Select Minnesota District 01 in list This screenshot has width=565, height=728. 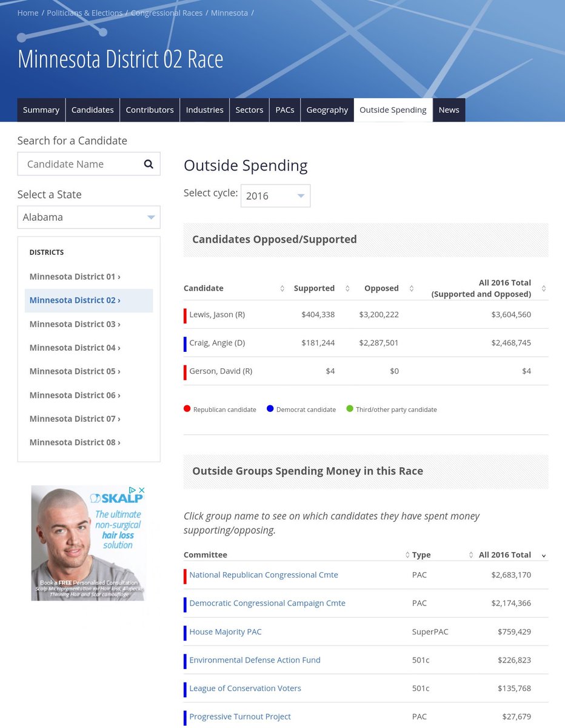click(x=75, y=277)
